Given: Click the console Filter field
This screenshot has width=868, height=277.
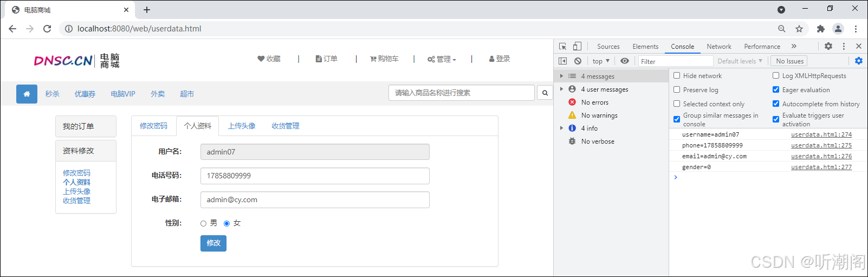Looking at the screenshot, I should 676,61.
